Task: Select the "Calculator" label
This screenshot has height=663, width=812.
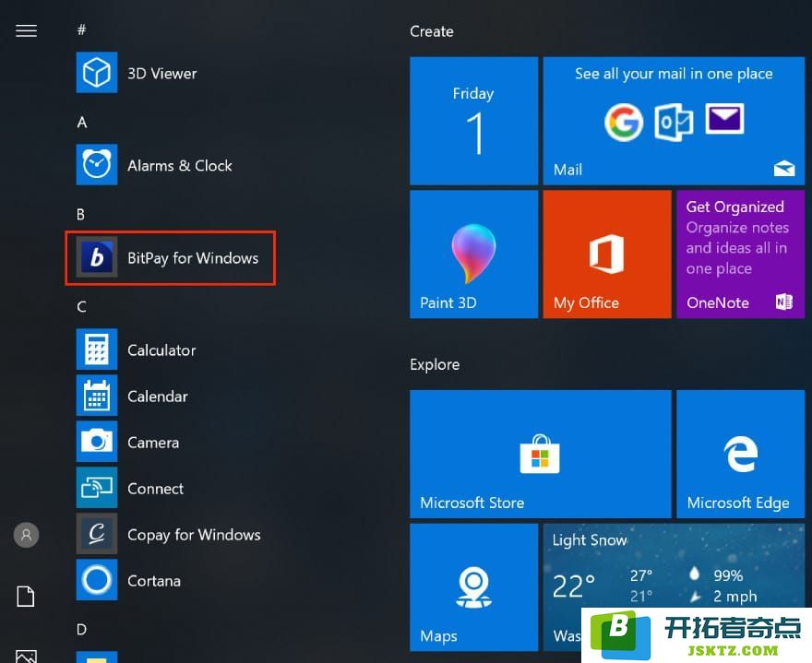Action: pyautogui.click(x=161, y=350)
